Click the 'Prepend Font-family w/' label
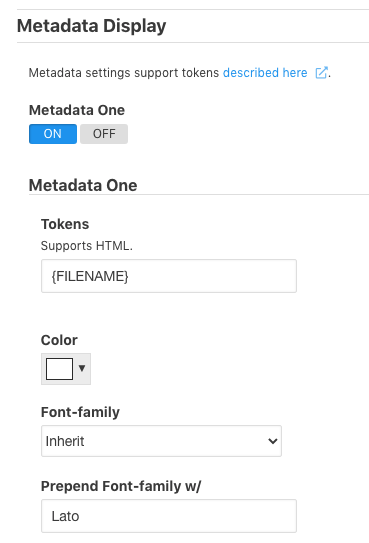The width and height of the screenshot is (369, 543). point(121,486)
